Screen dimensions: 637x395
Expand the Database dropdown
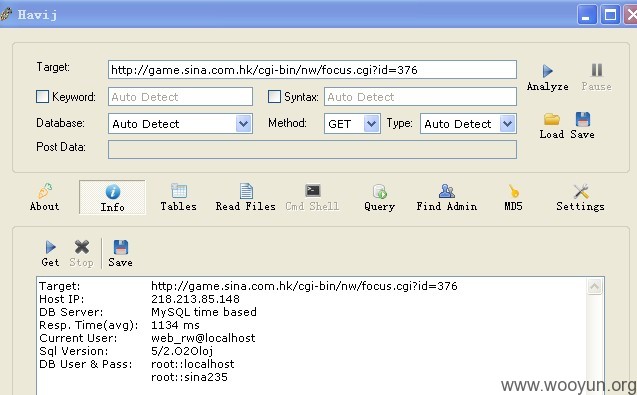pyautogui.click(x=243, y=124)
